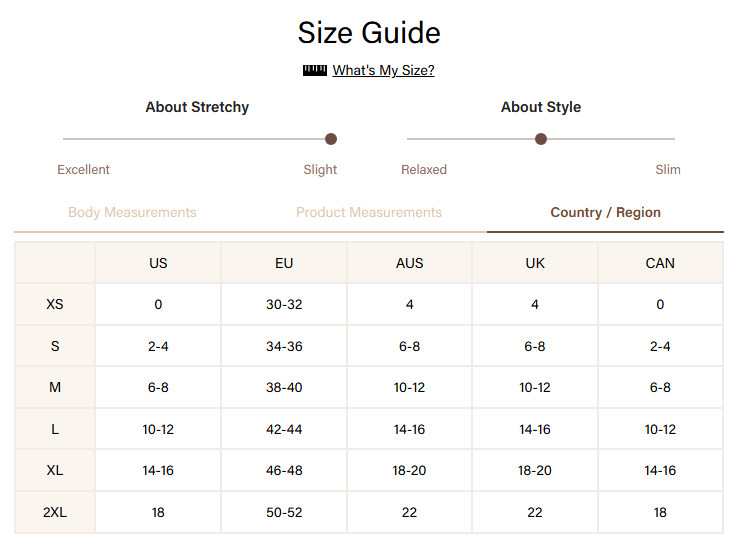Click the Relaxed label under About Style

tap(424, 170)
